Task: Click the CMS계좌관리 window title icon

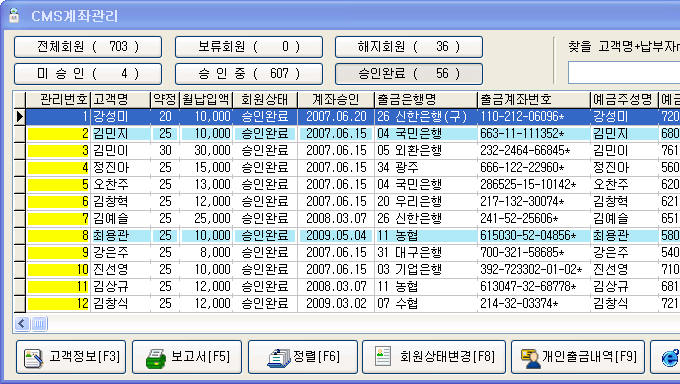Action: [15, 16]
